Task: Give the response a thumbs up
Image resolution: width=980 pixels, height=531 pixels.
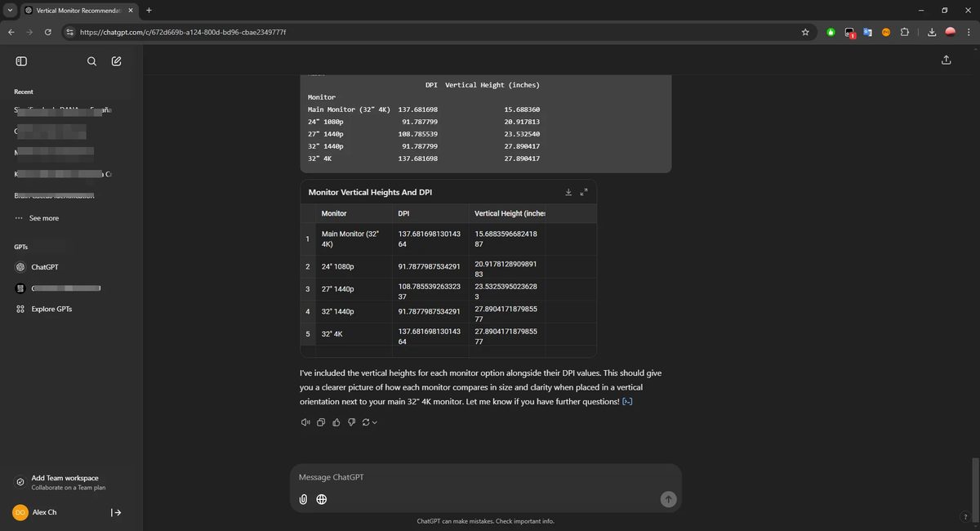Action: tap(336, 422)
